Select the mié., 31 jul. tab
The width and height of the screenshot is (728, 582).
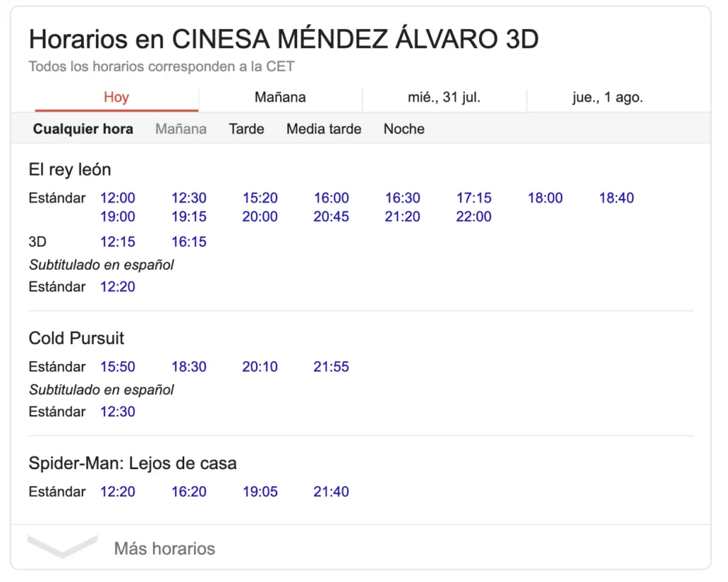coord(444,97)
